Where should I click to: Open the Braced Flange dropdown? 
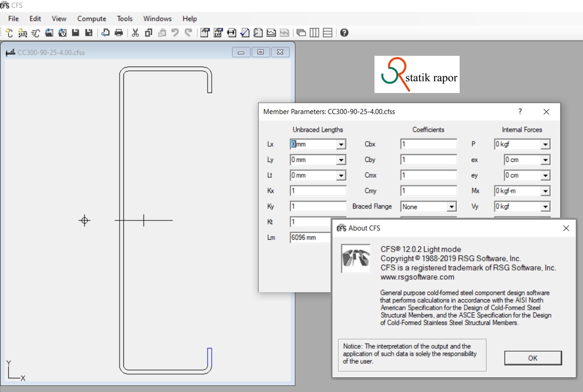point(451,207)
